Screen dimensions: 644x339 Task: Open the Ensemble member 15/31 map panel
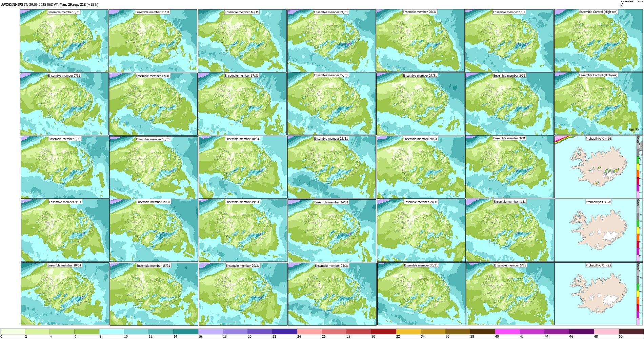pyautogui.click(x=154, y=294)
